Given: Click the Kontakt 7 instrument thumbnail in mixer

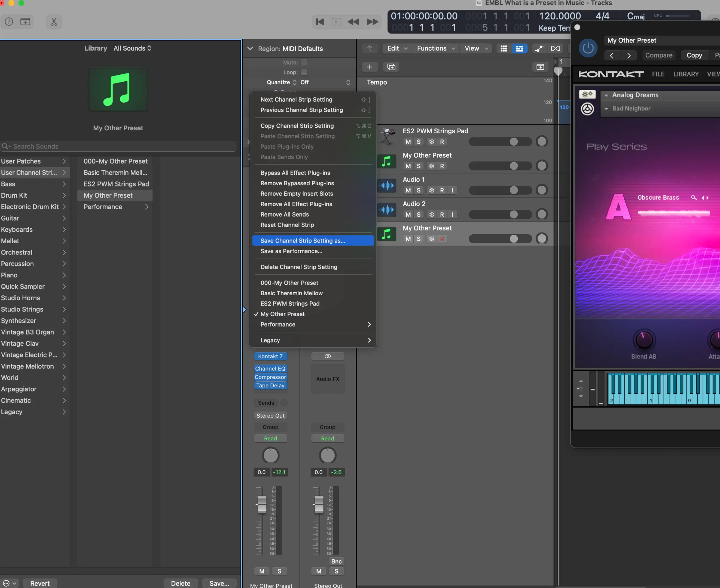Looking at the screenshot, I should [270, 356].
